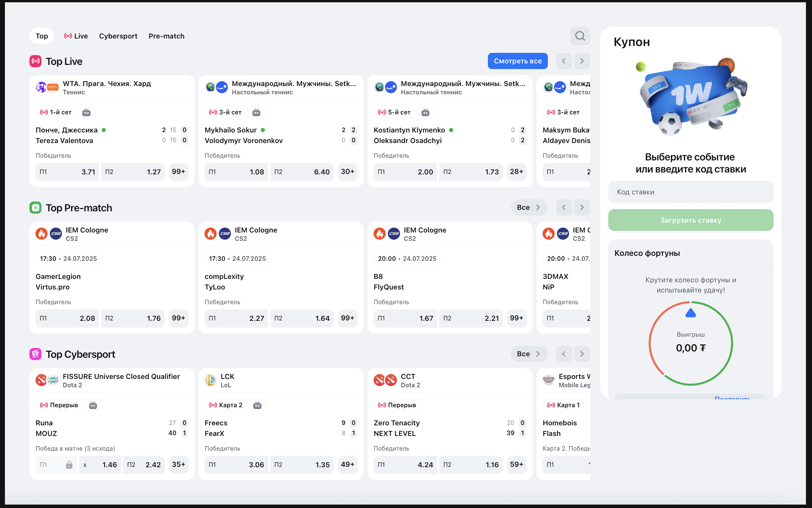This screenshot has width=812, height=508.
Task: Click the FISSURE Universe Closed Qualifier title
Action: [121, 376]
